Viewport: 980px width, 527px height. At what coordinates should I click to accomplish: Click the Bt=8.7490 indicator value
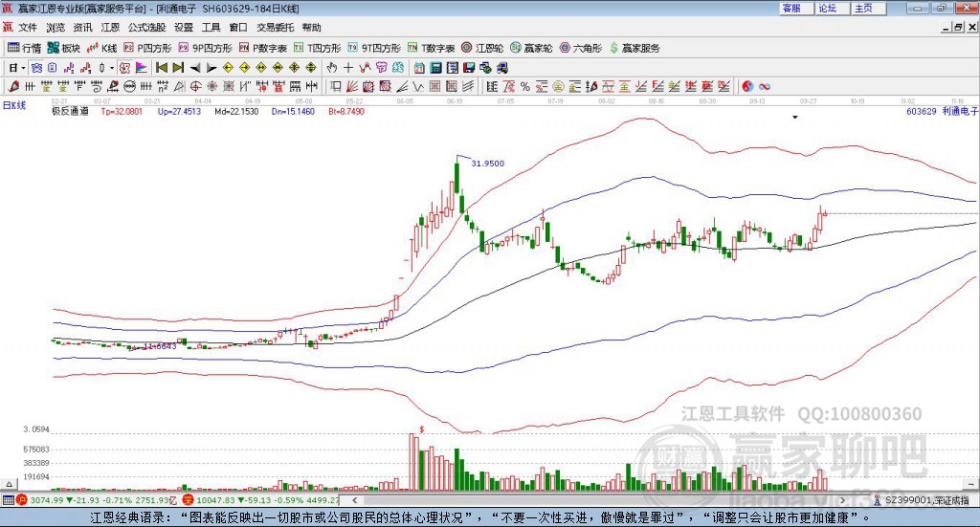[346, 111]
